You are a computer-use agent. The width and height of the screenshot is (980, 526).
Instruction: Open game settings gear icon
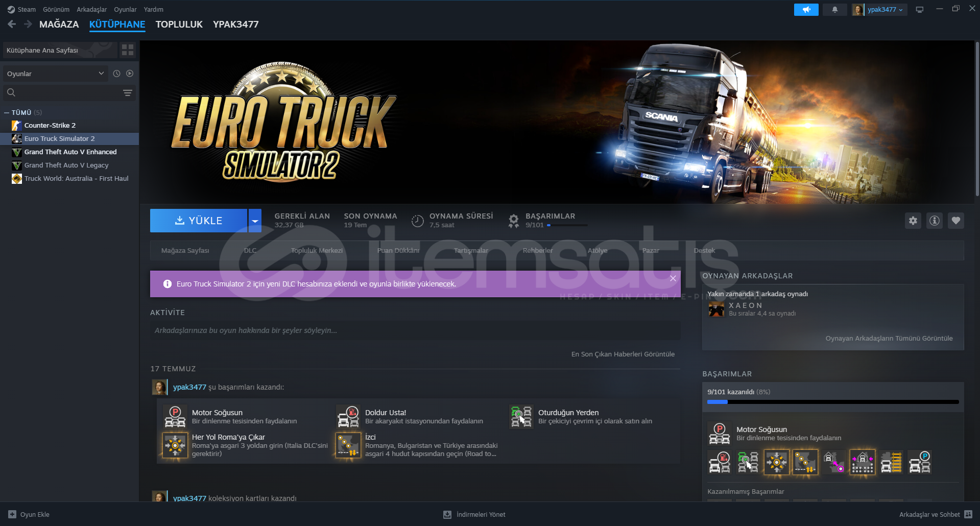[913, 221]
